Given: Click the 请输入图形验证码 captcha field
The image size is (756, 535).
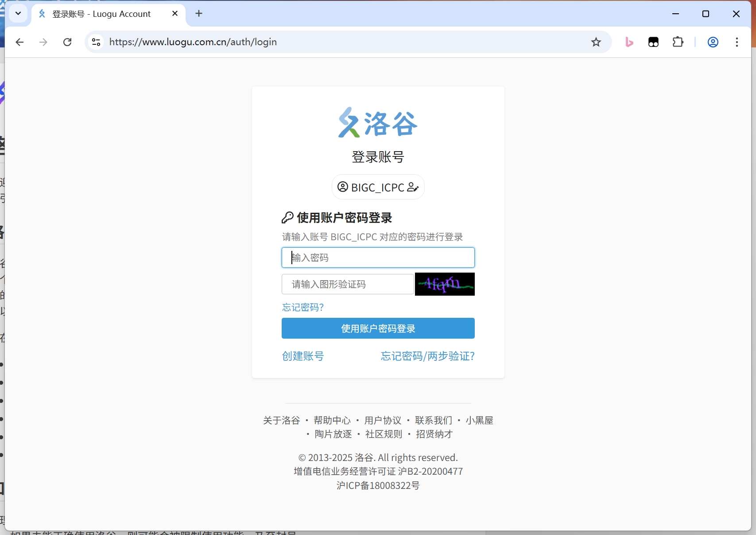Looking at the screenshot, I should click(x=348, y=284).
